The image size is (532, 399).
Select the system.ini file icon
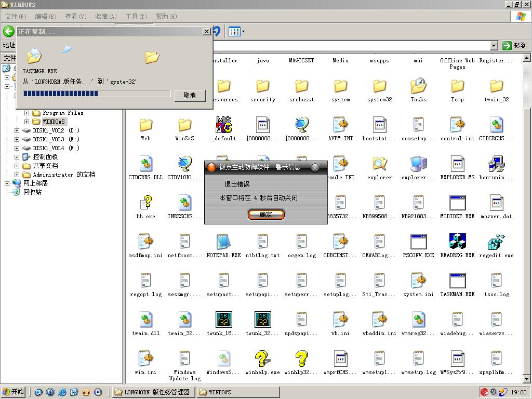click(418, 281)
